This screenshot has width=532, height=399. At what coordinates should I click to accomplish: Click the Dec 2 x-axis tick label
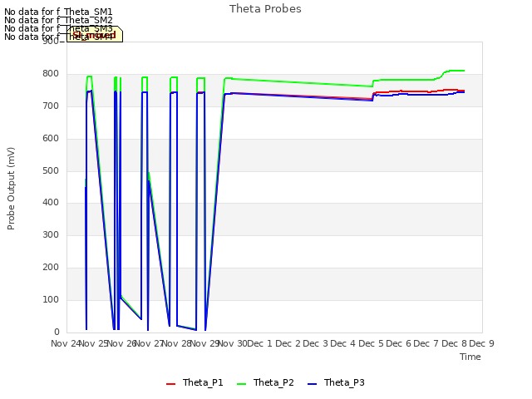click(288, 343)
